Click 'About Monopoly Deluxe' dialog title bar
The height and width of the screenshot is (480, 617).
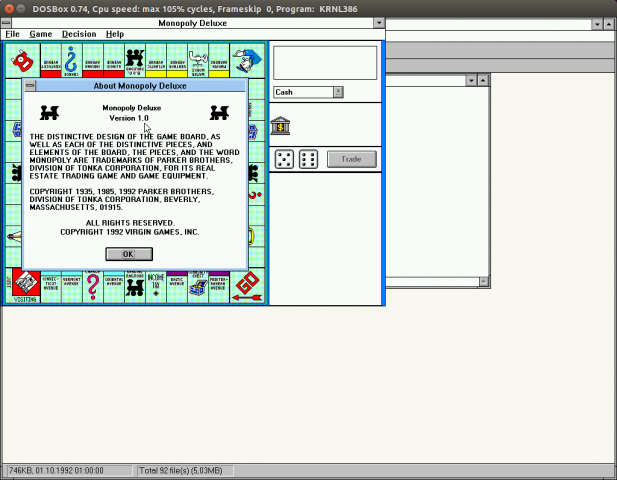point(140,86)
